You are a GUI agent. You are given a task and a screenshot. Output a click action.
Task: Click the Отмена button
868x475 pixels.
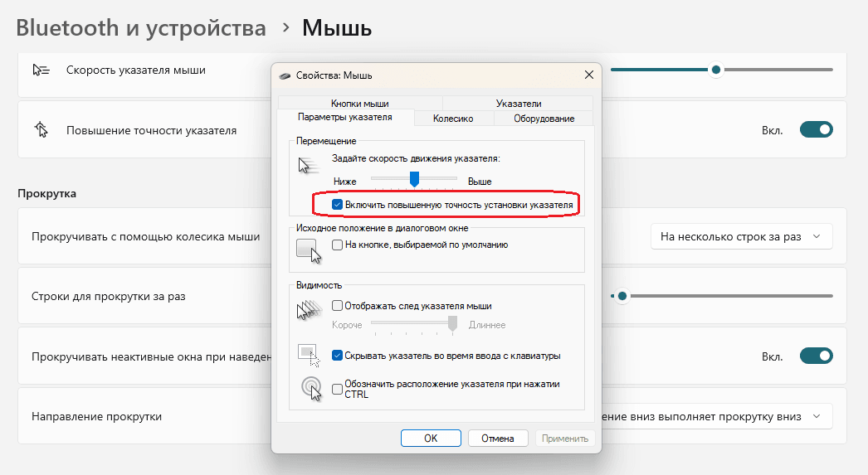point(498,438)
